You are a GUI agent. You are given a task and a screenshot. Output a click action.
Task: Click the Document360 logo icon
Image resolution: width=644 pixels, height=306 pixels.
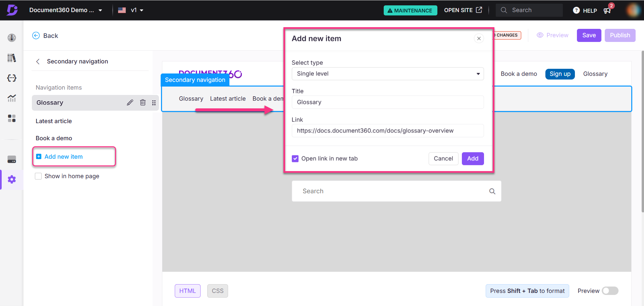tap(12, 10)
